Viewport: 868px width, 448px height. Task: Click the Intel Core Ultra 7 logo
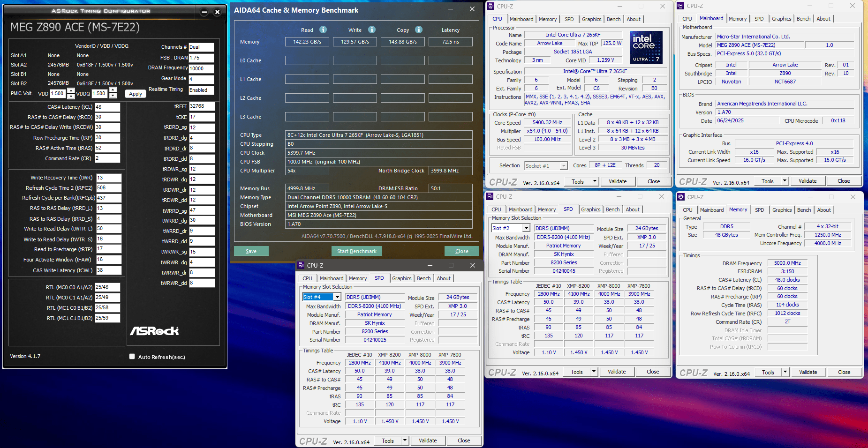click(646, 47)
